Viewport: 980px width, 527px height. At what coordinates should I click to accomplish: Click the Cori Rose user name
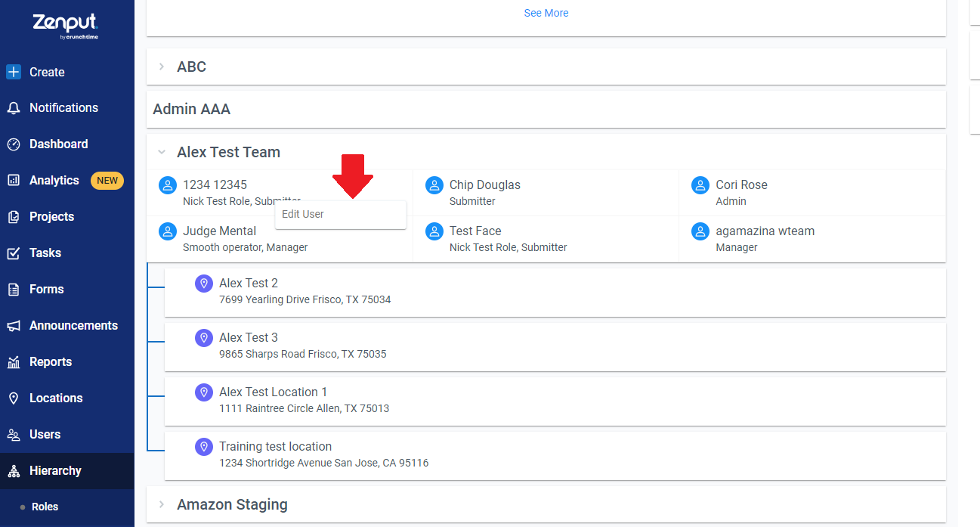tap(741, 184)
